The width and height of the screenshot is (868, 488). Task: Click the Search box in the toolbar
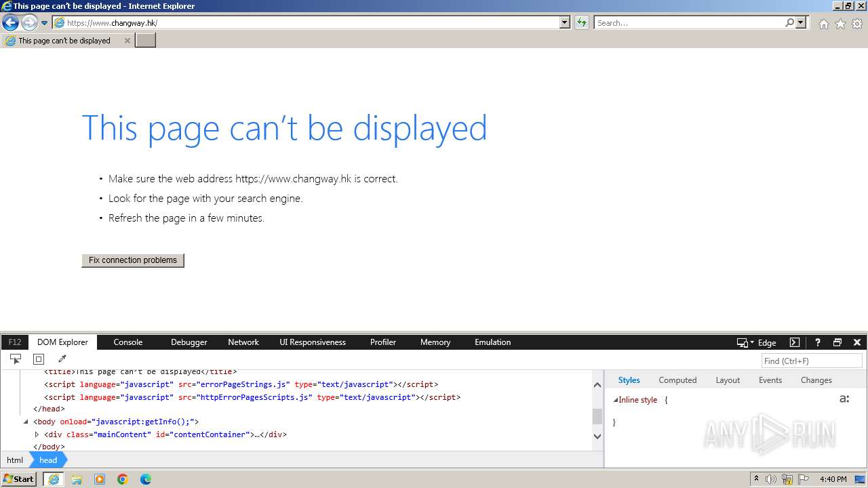688,23
